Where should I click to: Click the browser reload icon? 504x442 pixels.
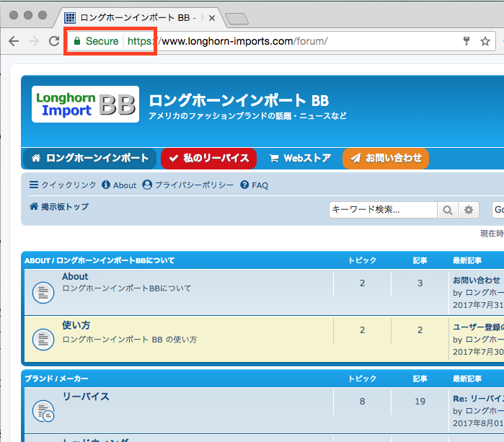coord(54,41)
